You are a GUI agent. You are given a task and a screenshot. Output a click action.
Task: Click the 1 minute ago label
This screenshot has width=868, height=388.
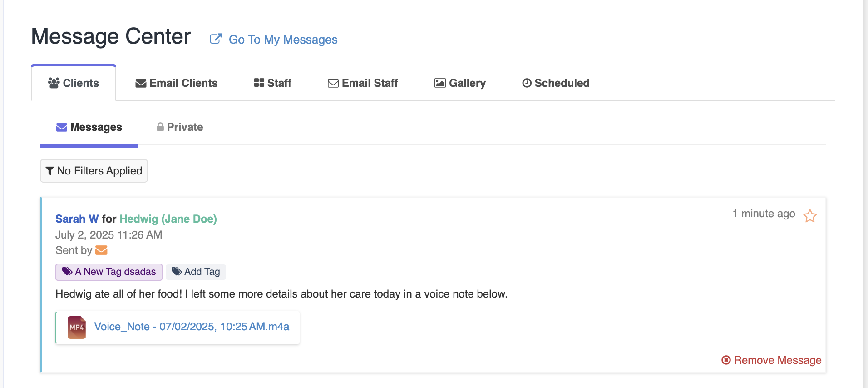pos(764,214)
